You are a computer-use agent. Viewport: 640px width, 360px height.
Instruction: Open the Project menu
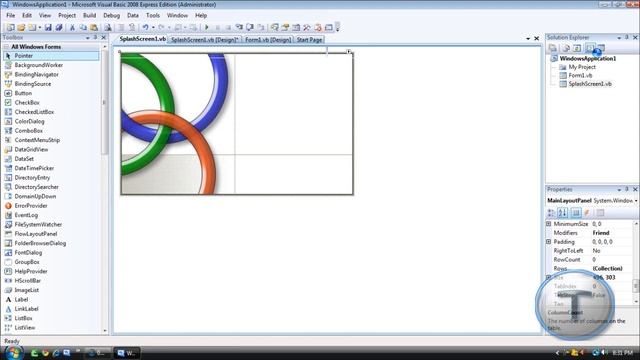pos(67,15)
